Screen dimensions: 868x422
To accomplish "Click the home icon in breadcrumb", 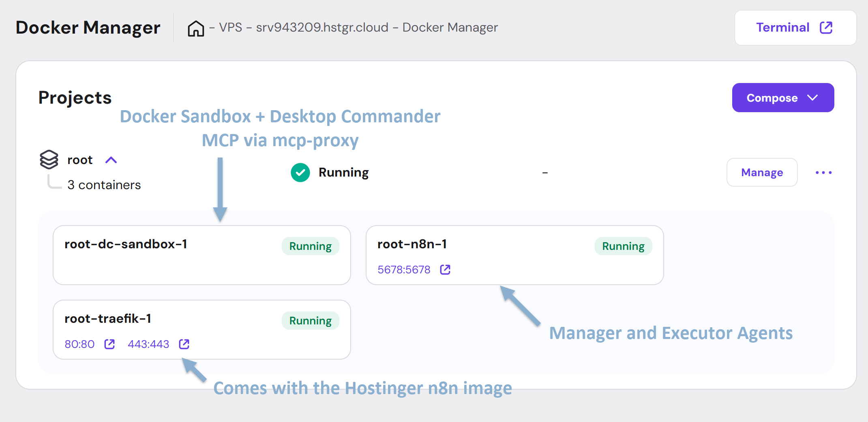I will (196, 28).
